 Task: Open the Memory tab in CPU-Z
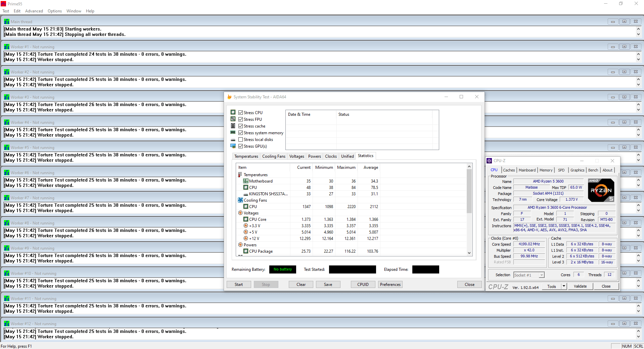(546, 170)
